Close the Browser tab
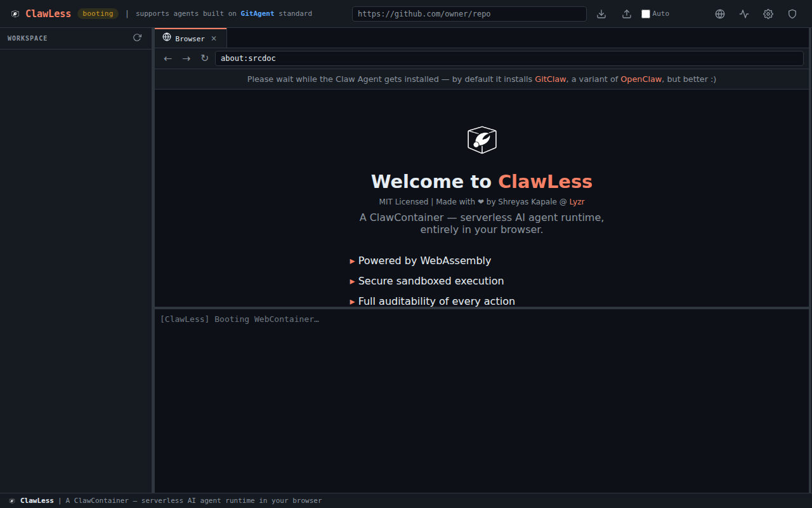 (214, 39)
